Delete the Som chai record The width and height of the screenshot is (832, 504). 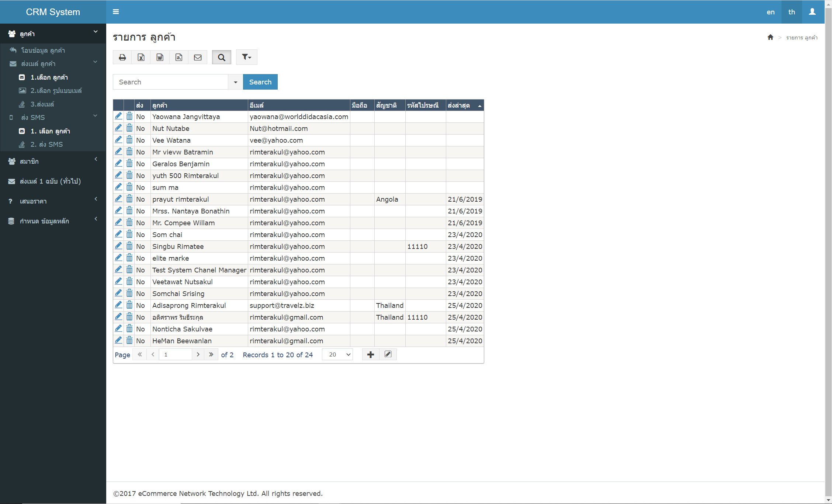129,234
